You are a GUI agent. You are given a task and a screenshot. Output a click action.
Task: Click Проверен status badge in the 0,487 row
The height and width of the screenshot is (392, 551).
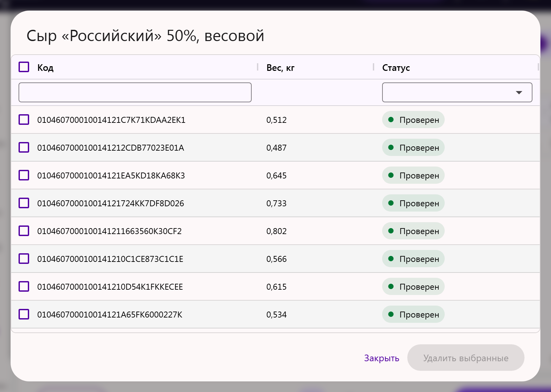[413, 147]
